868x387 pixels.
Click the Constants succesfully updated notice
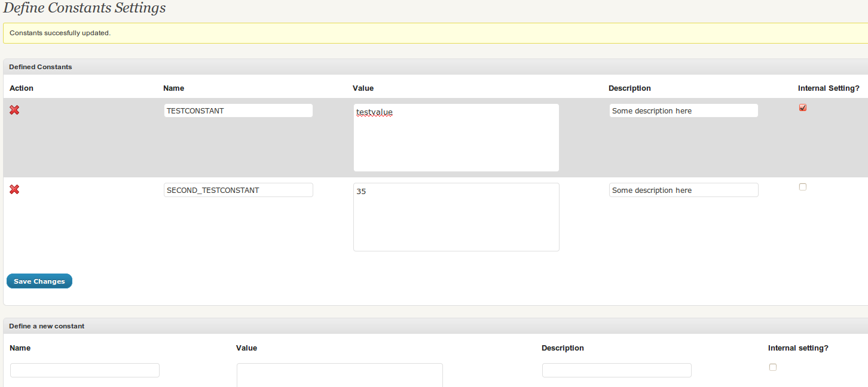436,33
